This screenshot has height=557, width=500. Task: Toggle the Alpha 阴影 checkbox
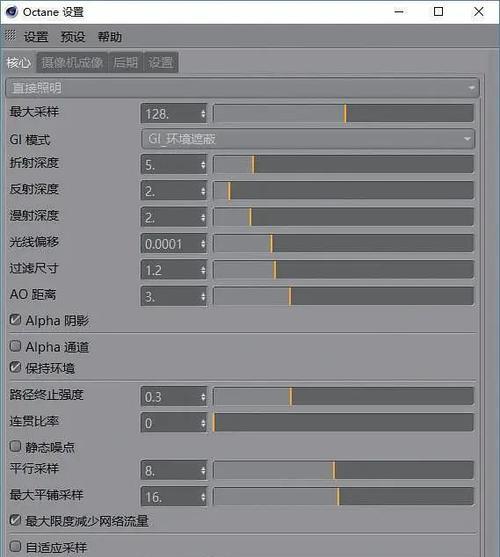click(15, 320)
